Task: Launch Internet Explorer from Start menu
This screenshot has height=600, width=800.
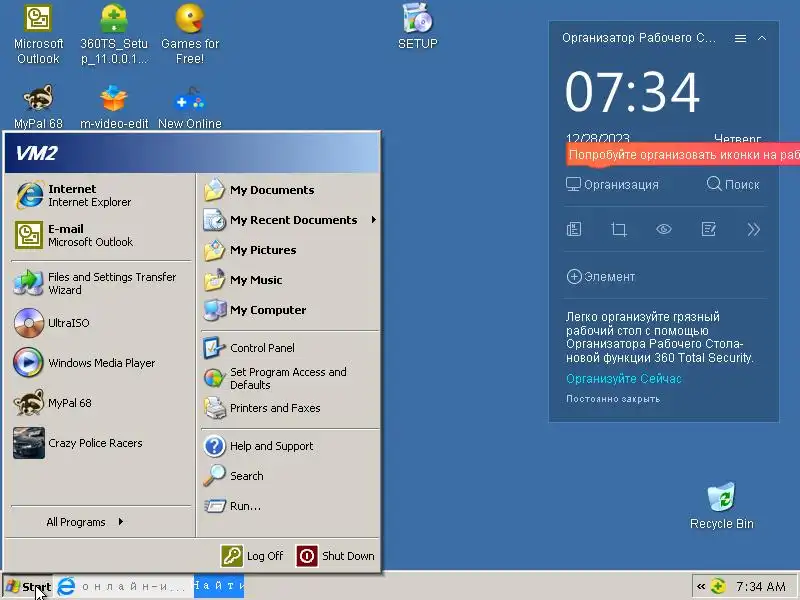Action: click(x=100, y=195)
